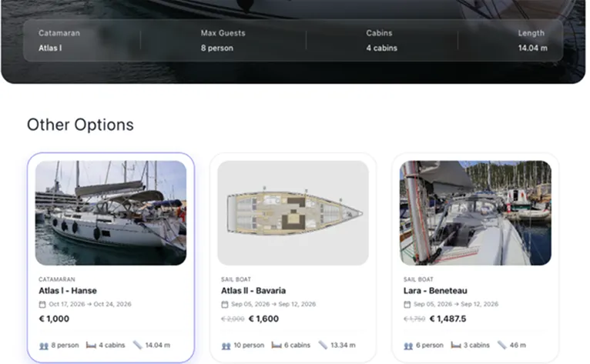The image size is (590, 364).
Task: Click the guests icon beside 8 person
Action: coord(44,346)
